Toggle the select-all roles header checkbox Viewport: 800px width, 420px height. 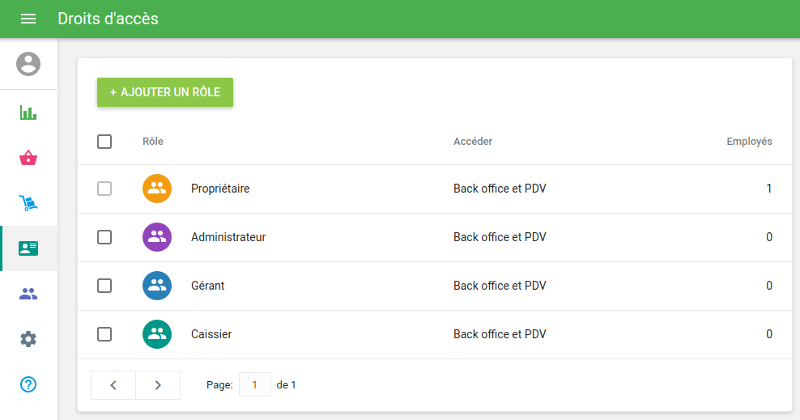(104, 141)
